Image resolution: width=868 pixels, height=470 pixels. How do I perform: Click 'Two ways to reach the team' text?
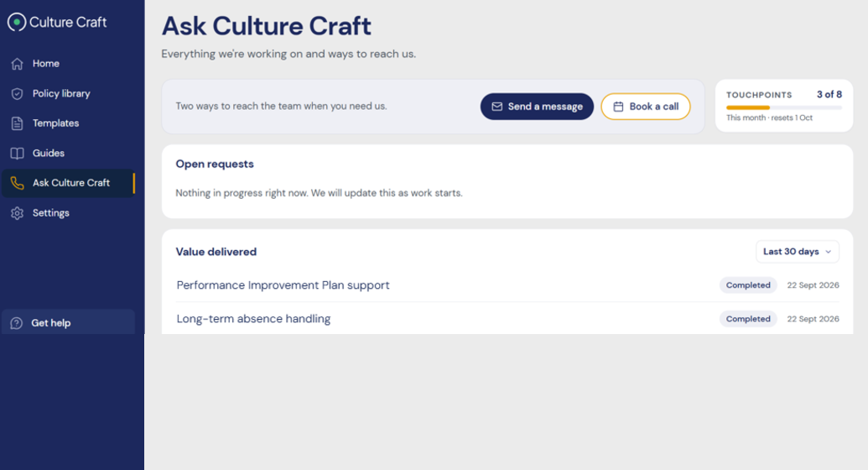click(x=281, y=107)
